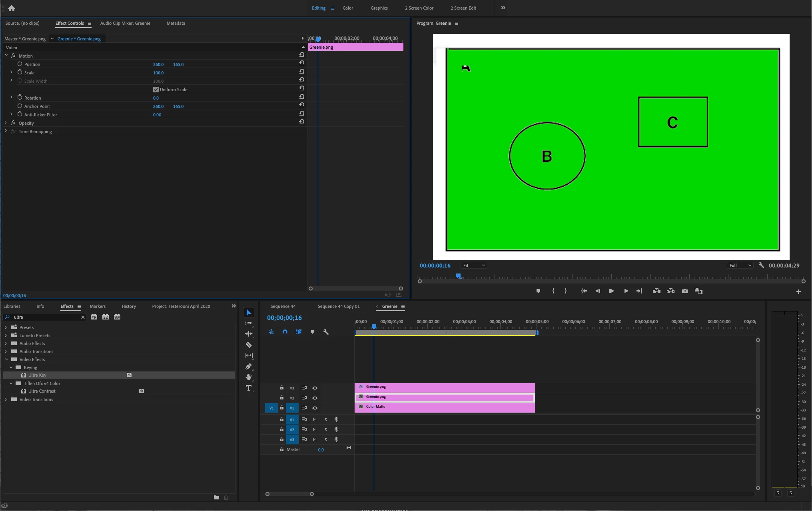This screenshot has height=511, width=812.
Task: Clear the effects search field
Action: click(x=83, y=317)
